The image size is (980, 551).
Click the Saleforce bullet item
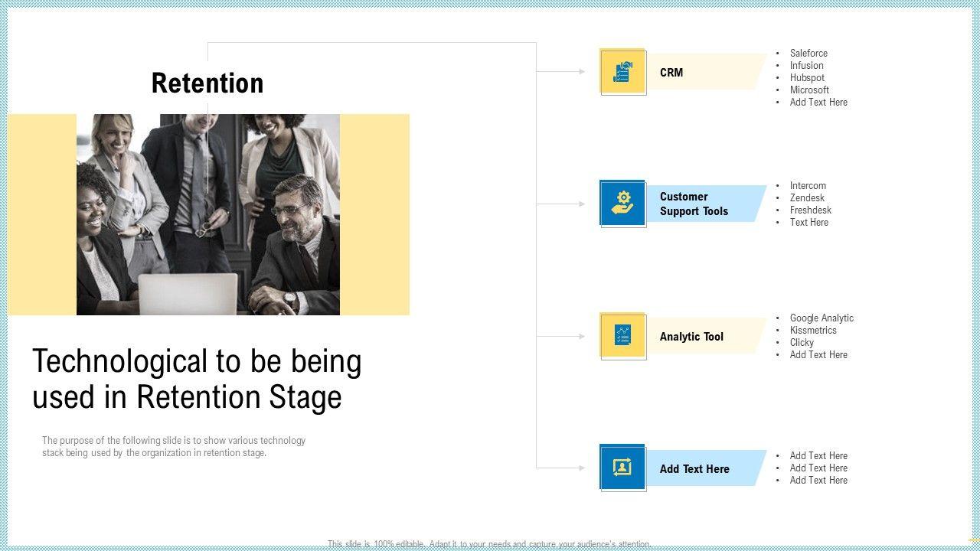pyautogui.click(x=808, y=53)
